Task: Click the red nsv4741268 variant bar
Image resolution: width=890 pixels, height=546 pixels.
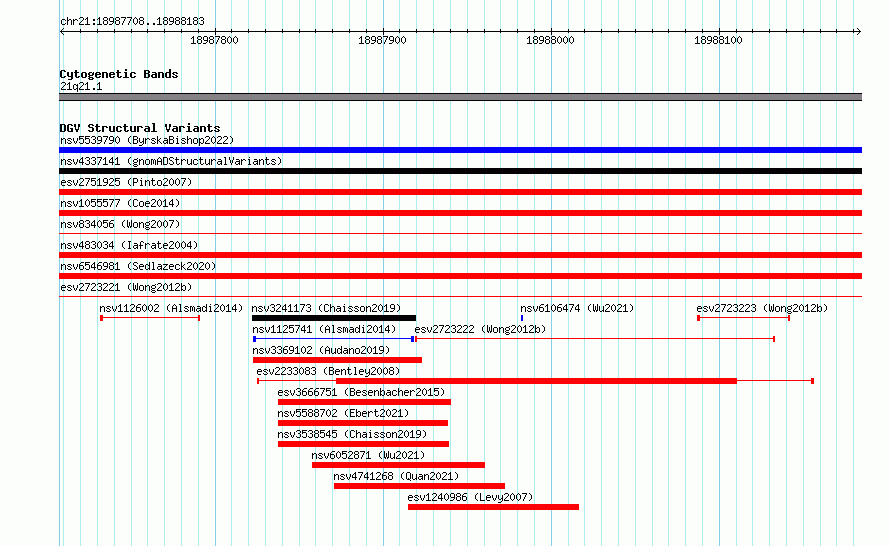Action: (x=419, y=486)
